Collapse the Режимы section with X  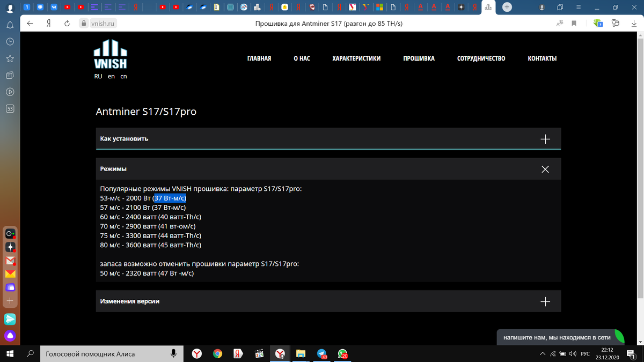(x=545, y=169)
